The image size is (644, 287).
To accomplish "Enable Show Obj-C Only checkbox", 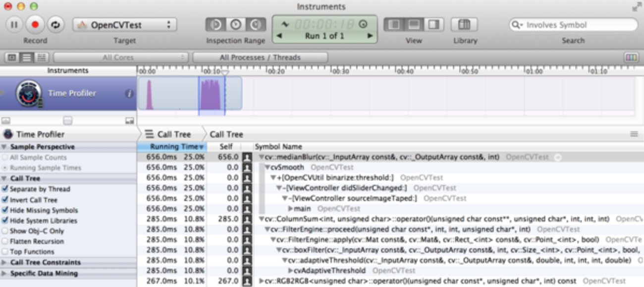I will 5,231.
